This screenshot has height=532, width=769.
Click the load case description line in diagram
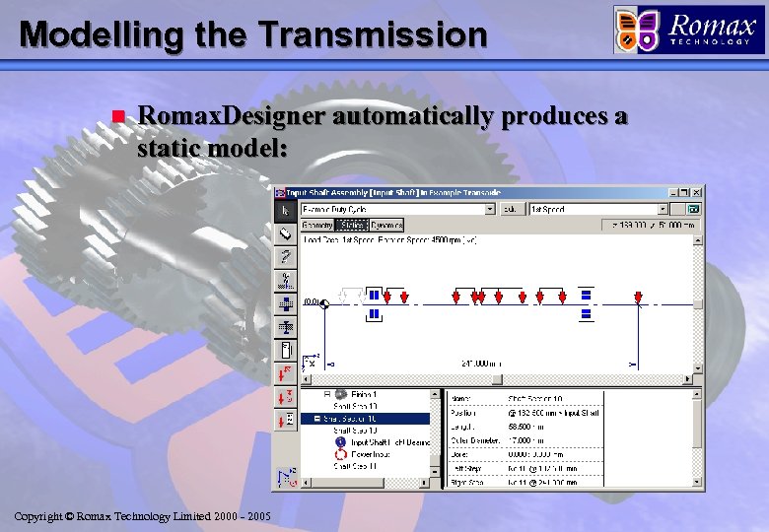coord(389,239)
